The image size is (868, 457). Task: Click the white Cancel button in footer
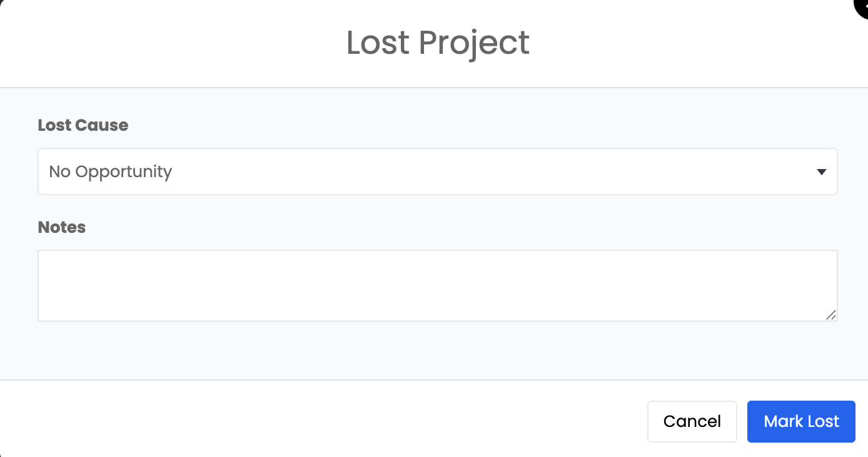tap(692, 421)
